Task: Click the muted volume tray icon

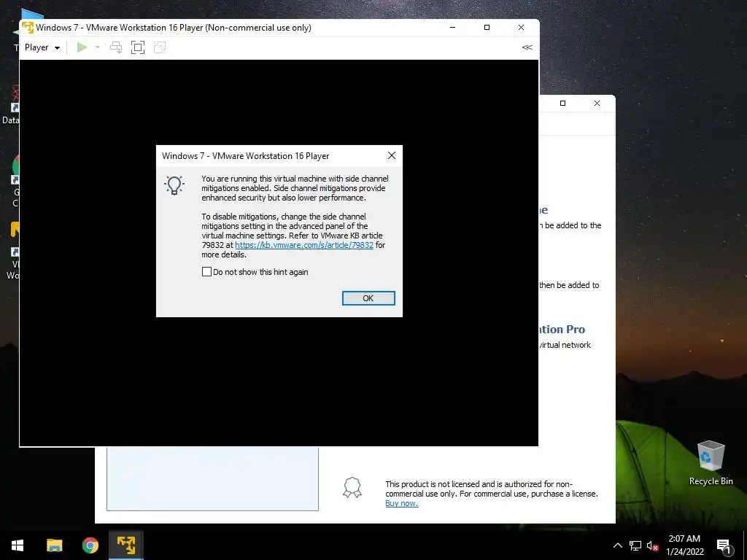Action: click(652, 545)
